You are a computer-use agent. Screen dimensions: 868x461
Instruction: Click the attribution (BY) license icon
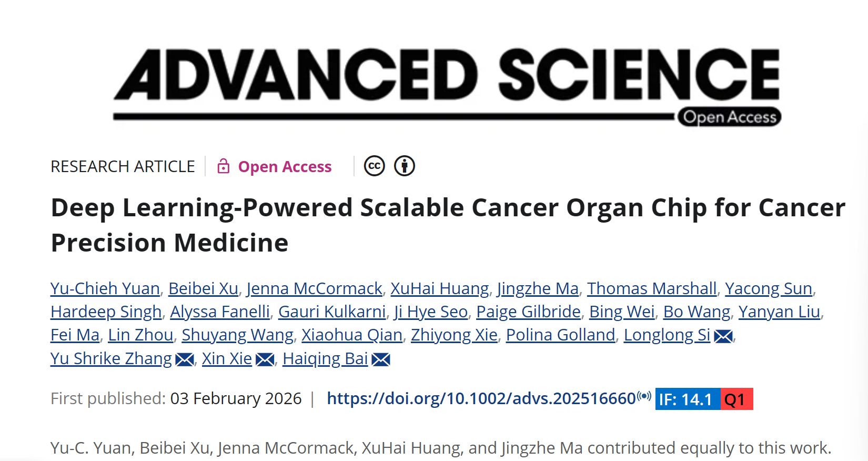click(x=405, y=166)
